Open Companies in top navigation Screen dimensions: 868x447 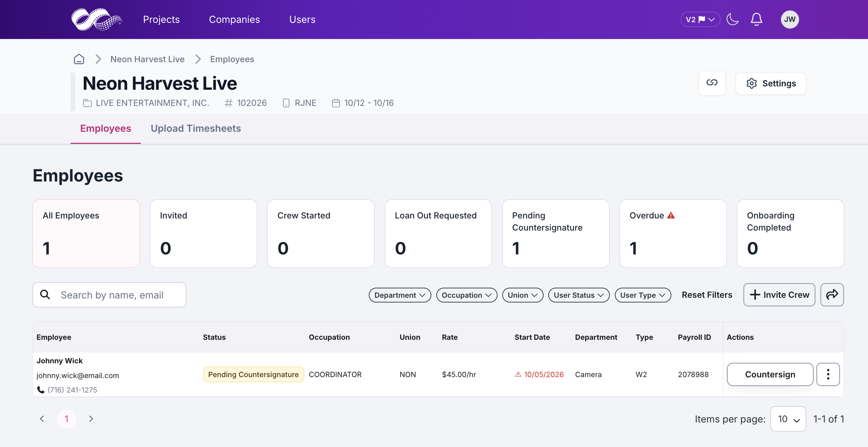point(234,19)
